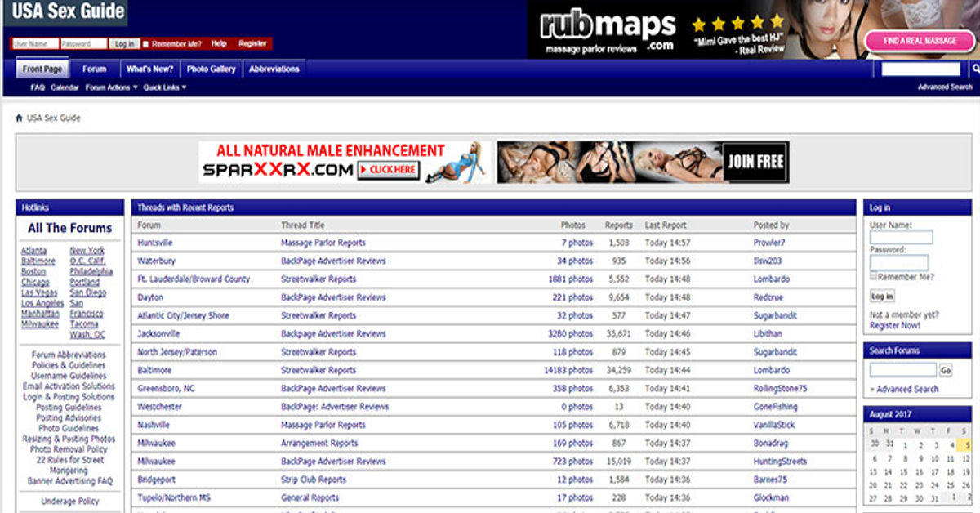
Task: Click Log in button in sidebar panel
Action: pos(882,296)
